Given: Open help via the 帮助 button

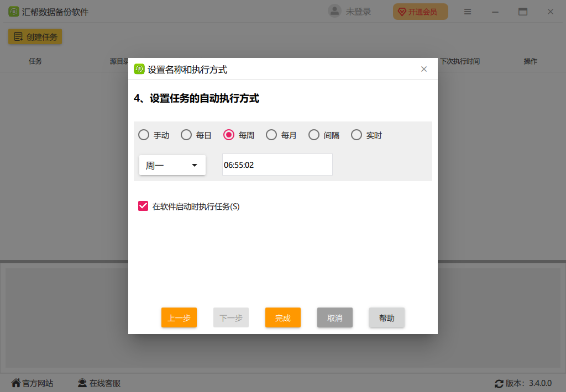Looking at the screenshot, I should [x=386, y=317].
